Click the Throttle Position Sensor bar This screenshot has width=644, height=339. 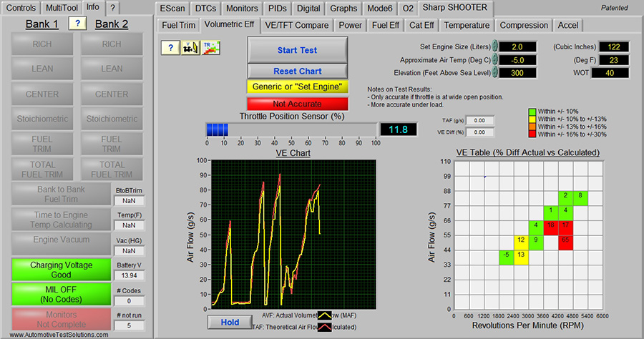pos(292,129)
